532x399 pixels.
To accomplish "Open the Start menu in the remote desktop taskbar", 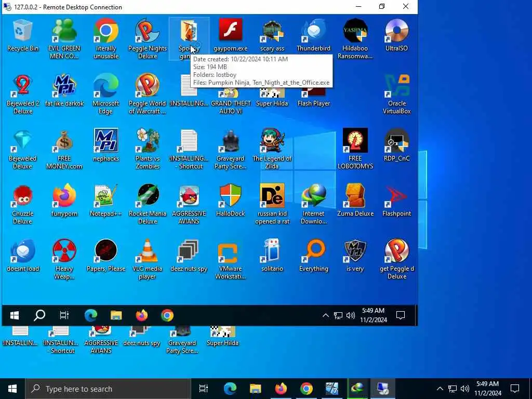I will click(14, 315).
